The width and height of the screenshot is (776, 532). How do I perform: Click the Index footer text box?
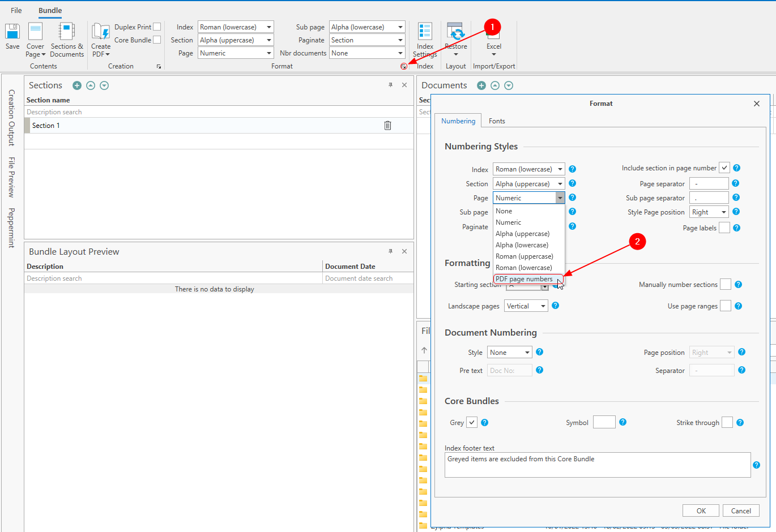pyautogui.click(x=597, y=465)
